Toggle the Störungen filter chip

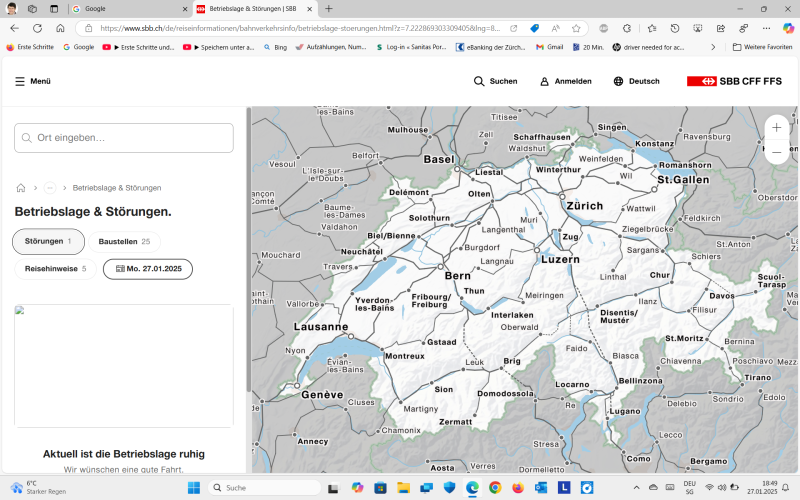point(48,241)
